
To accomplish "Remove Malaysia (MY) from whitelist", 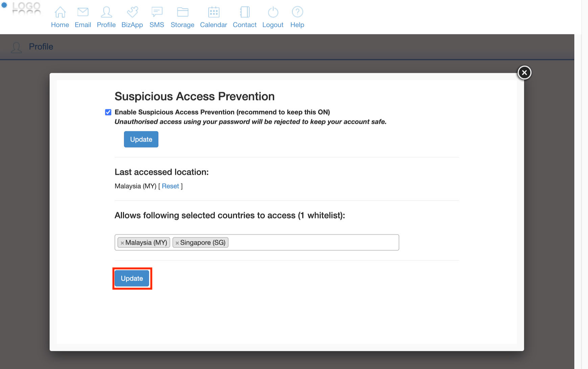I will [122, 243].
